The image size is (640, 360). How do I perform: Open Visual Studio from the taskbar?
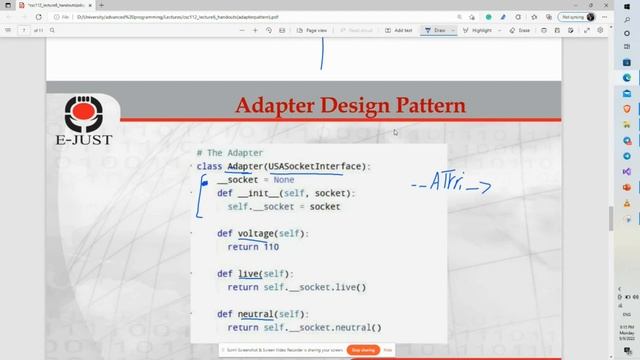627,172
